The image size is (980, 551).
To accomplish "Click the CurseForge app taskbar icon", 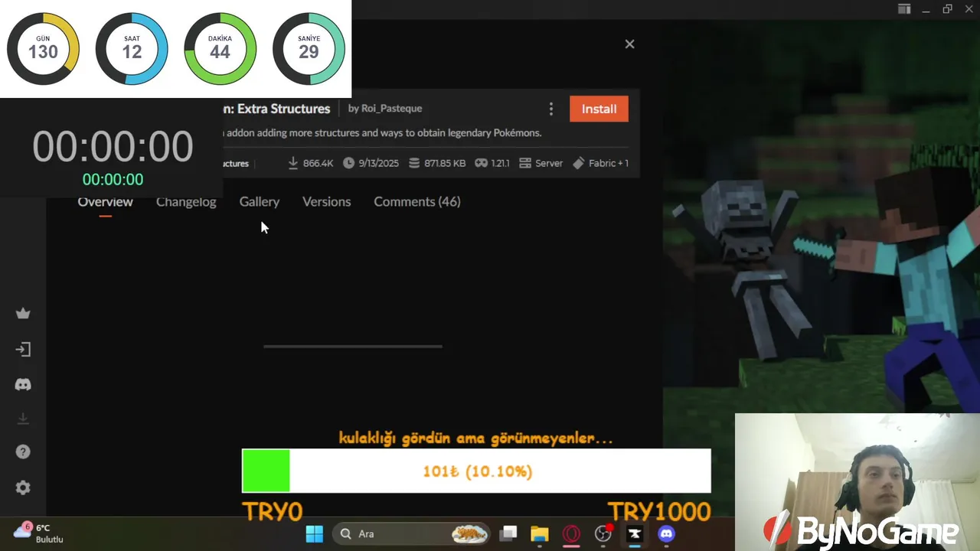I will point(635,534).
